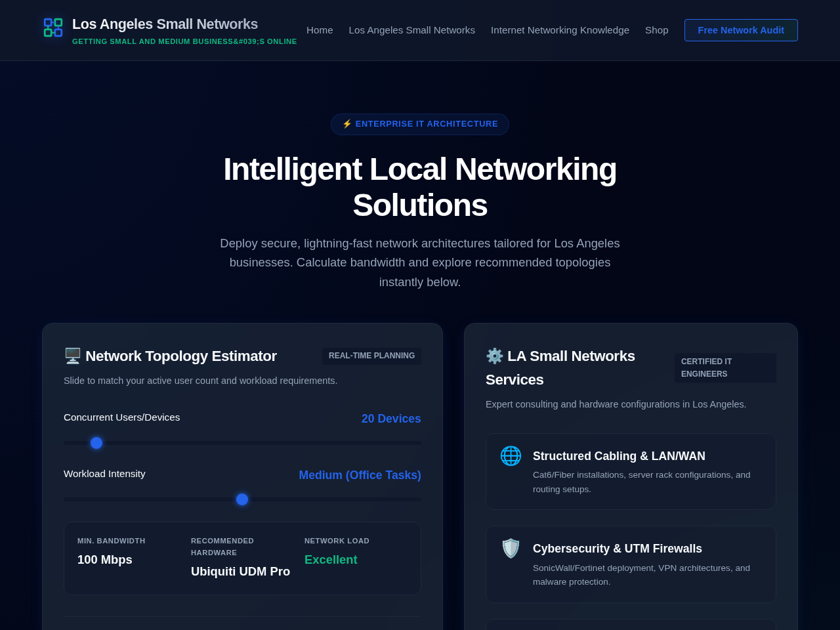Go to Internet Networking Knowledge page
Screen dimensions: 840x630
[560, 30]
